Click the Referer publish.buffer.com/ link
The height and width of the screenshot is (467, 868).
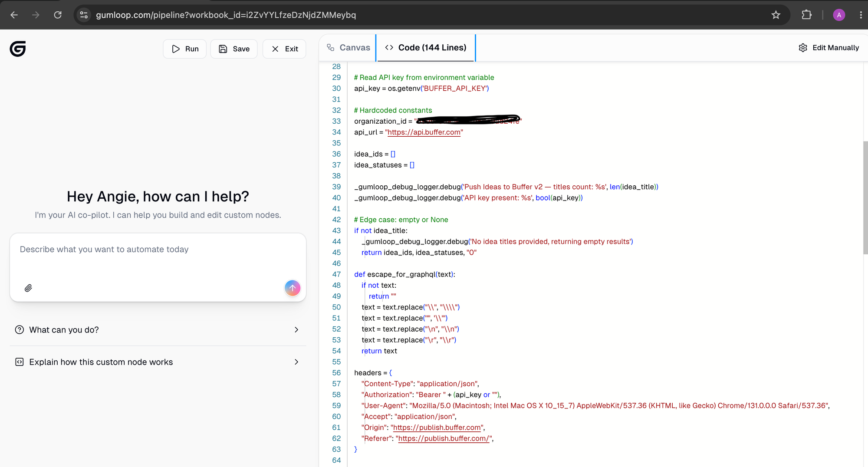[444, 438]
